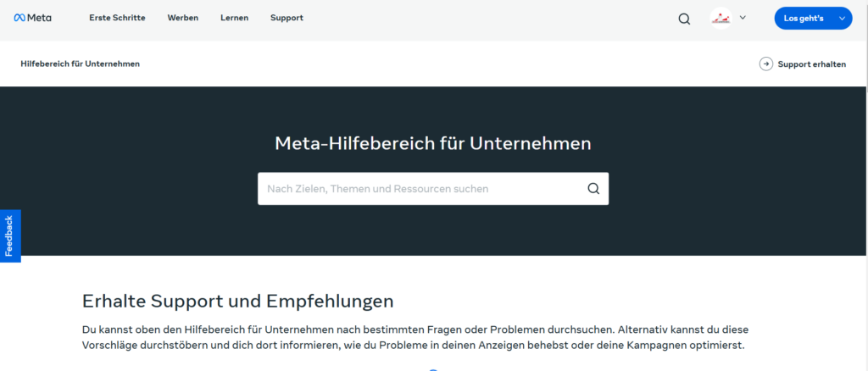Click the Meta logo
Viewport: 868px width, 371px height.
pos(33,18)
